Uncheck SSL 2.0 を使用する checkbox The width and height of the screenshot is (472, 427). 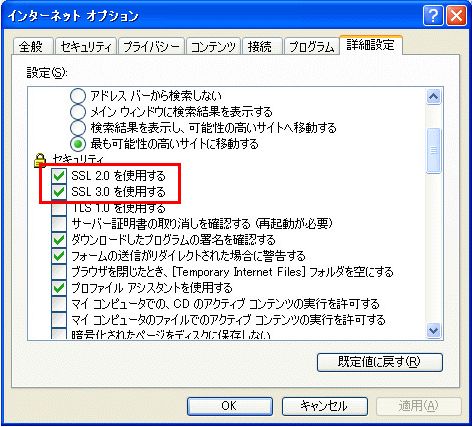click(x=59, y=175)
